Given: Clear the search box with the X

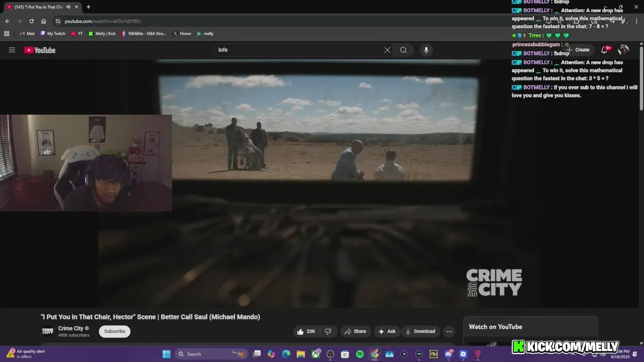Looking at the screenshot, I should pos(387,50).
